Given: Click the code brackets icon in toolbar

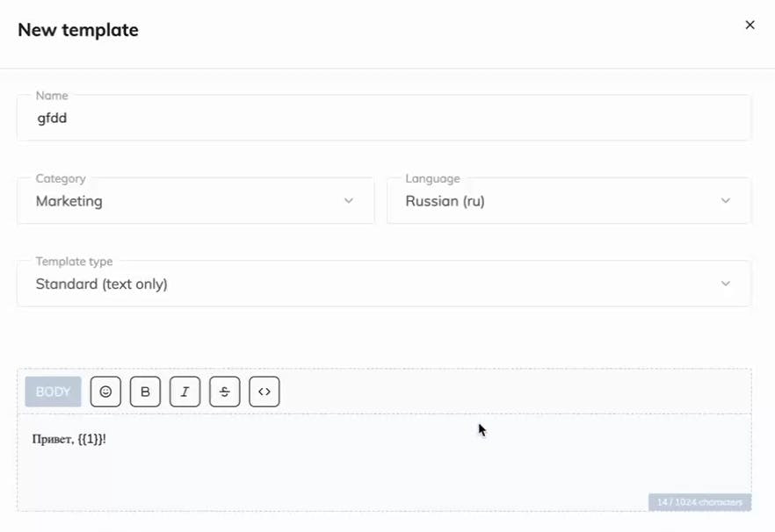Looking at the screenshot, I should 264,392.
